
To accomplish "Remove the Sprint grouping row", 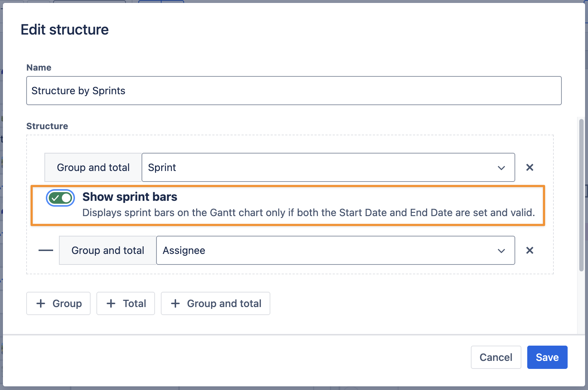I will tap(529, 167).
